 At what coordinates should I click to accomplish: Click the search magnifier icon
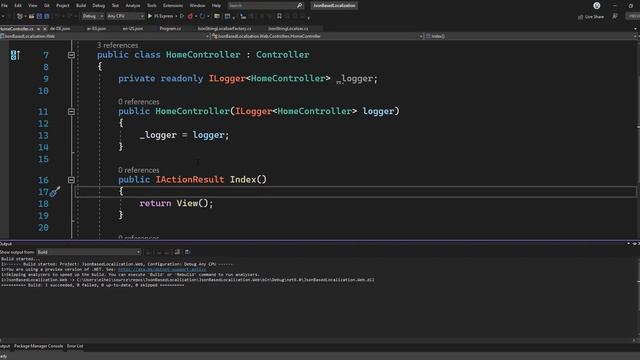[299, 5]
